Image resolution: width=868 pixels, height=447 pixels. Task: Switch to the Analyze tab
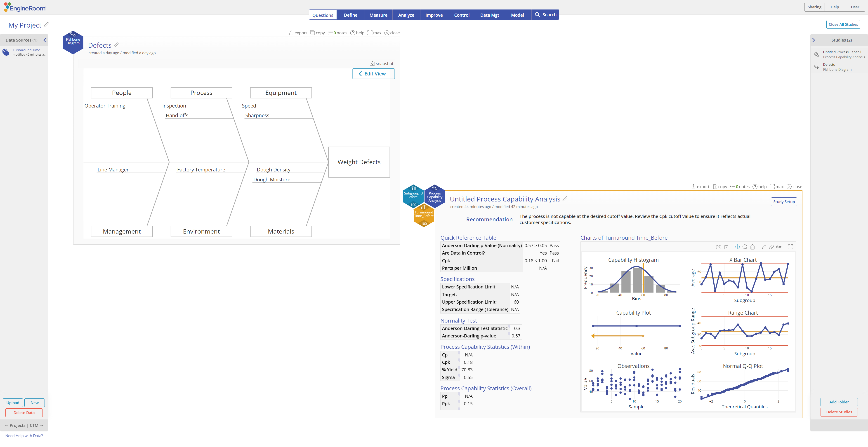coord(406,15)
